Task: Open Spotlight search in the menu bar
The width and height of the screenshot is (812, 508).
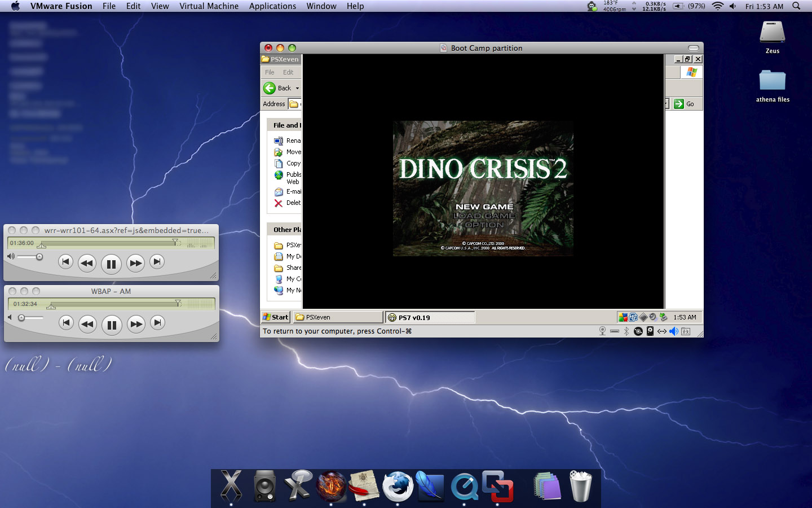Action: click(796, 6)
